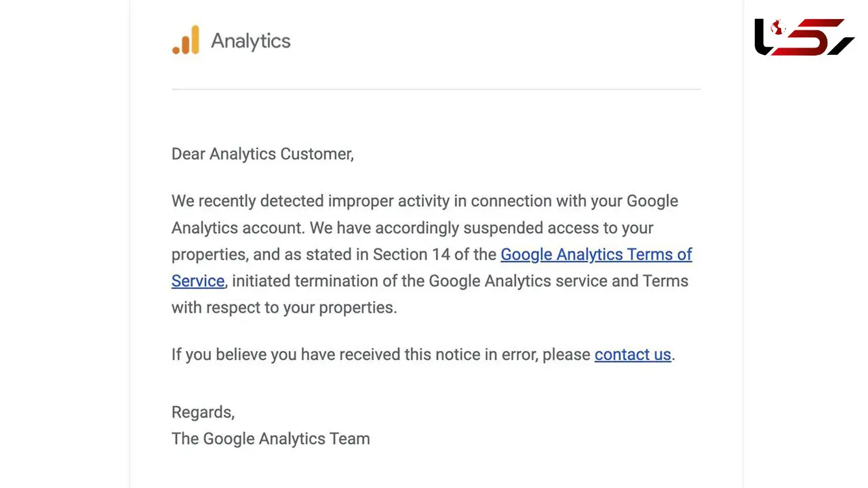Click the "Dear Analytics Customer," greeting
Screen dimensions: 868x488
click(262, 154)
